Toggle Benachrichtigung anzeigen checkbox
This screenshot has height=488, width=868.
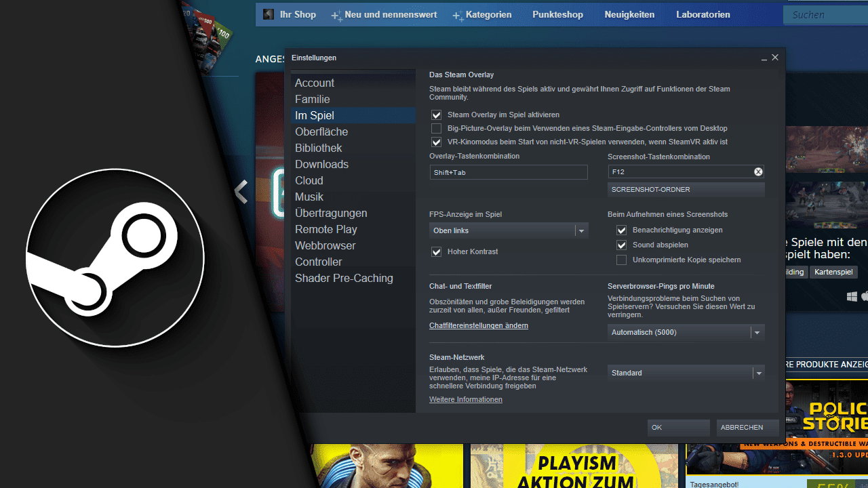[x=621, y=230]
